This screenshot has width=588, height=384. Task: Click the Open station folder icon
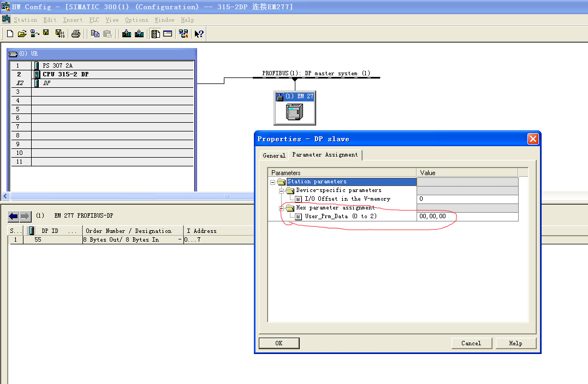pyautogui.click(x=22, y=34)
